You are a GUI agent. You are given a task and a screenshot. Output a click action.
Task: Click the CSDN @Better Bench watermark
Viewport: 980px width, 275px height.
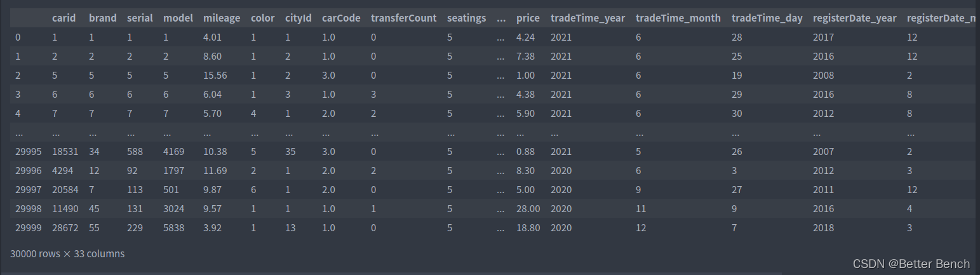click(911, 264)
